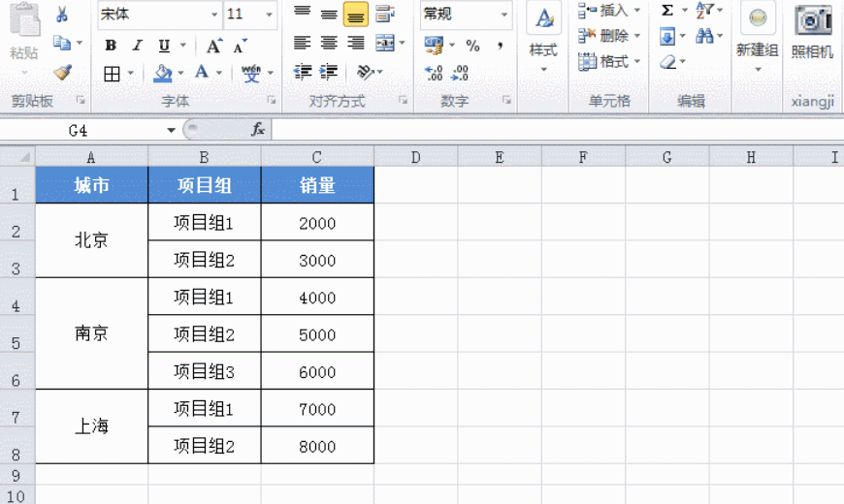
Task: Open the 格式 format cells menu
Action: tap(608, 61)
